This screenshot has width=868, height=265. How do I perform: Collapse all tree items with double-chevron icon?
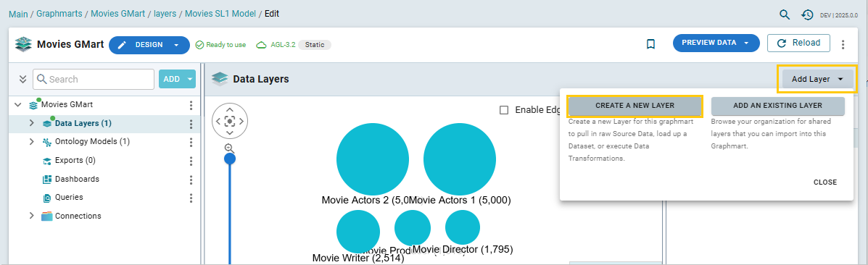(22, 79)
